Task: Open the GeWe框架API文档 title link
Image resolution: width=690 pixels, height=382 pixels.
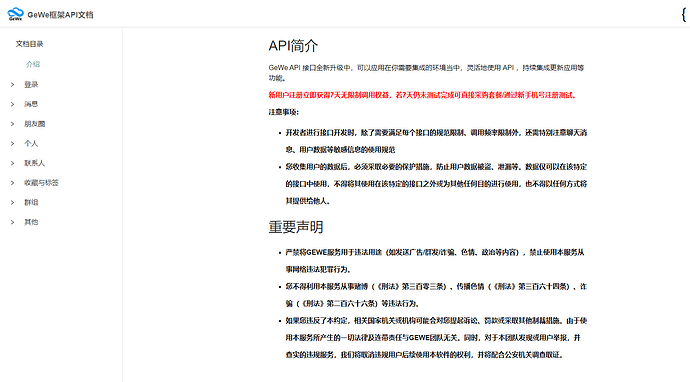Action: coord(60,15)
